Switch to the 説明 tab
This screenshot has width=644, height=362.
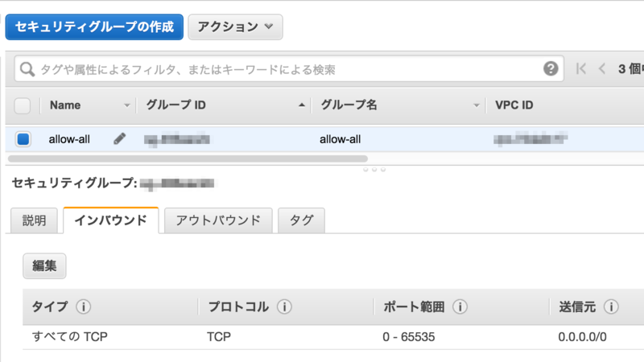(34, 220)
